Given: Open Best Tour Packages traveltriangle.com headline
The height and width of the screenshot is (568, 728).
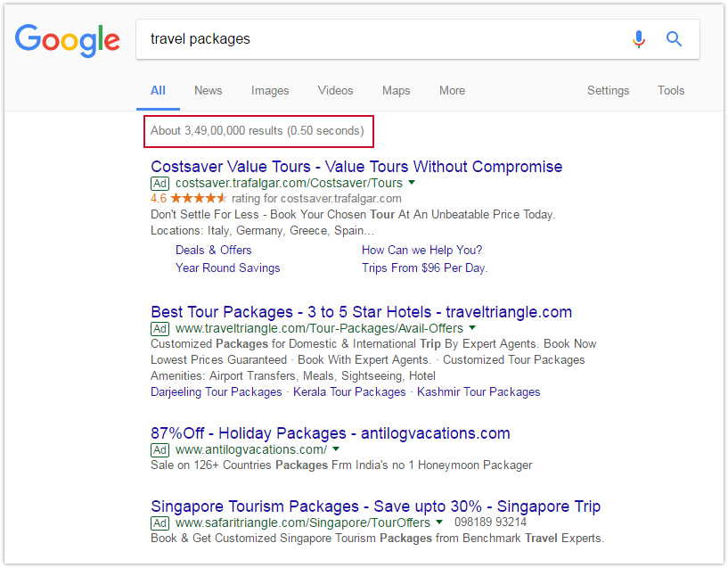Looking at the screenshot, I should (x=361, y=312).
